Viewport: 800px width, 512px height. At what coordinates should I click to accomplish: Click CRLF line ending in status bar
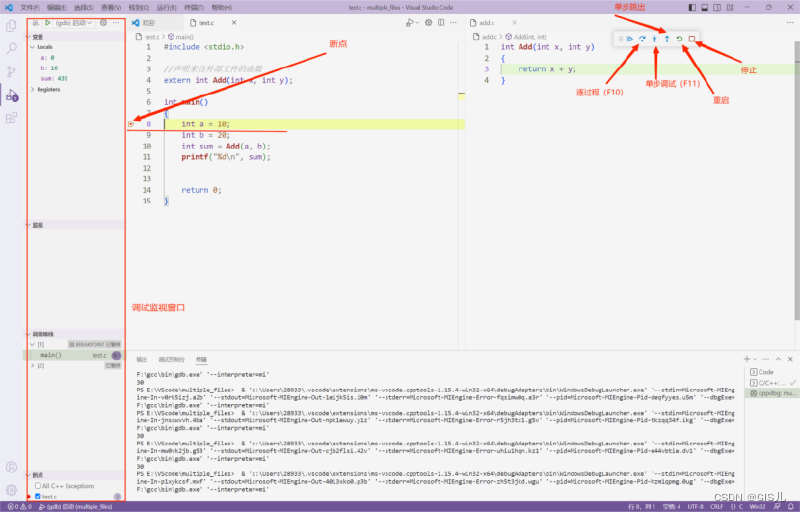point(717,506)
